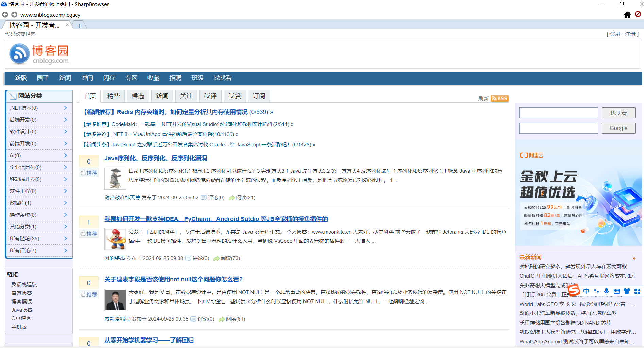This screenshot has height=348, width=644.
Task: Switch to the 精华 tab
Action: (114, 96)
